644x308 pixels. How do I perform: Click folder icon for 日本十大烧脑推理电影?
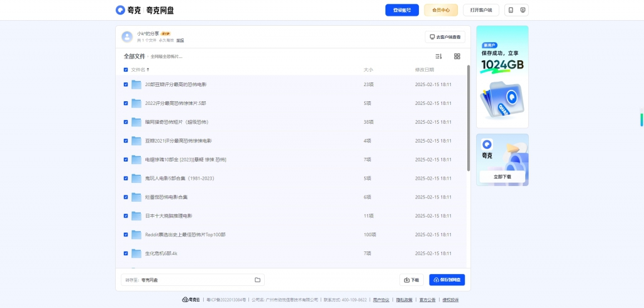pos(136,216)
